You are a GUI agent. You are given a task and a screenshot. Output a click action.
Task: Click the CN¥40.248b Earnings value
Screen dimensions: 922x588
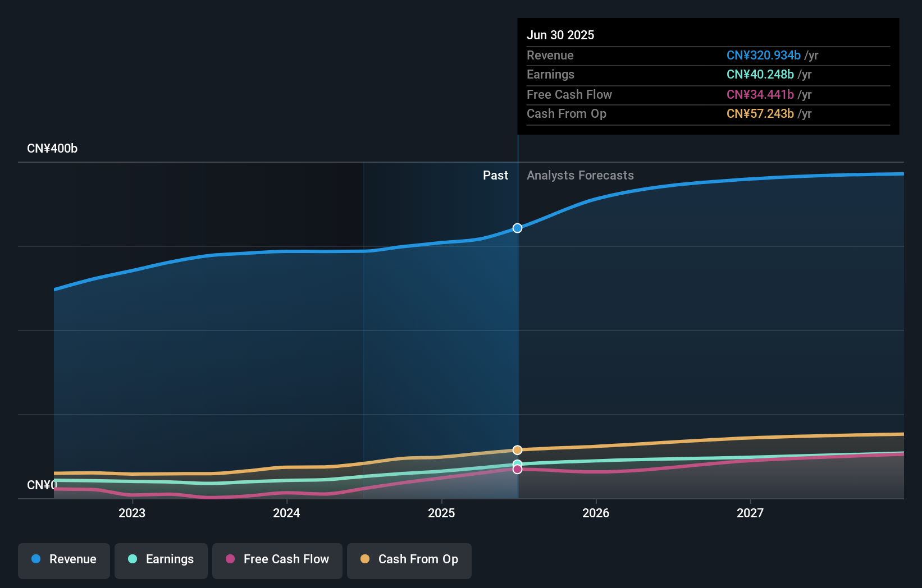click(x=760, y=74)
